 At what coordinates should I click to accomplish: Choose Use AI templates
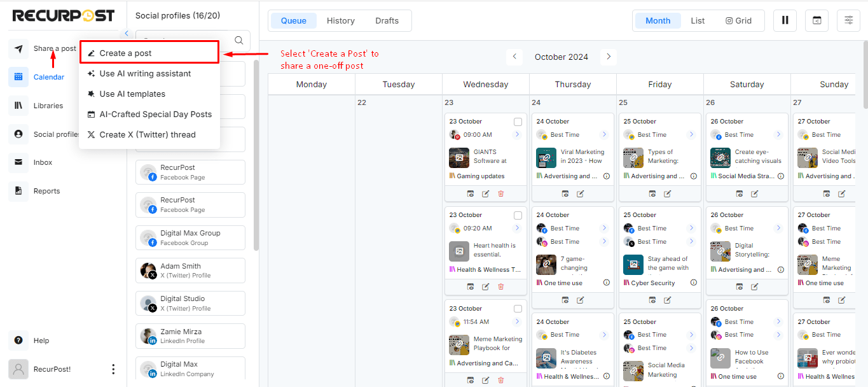point(149,94)
